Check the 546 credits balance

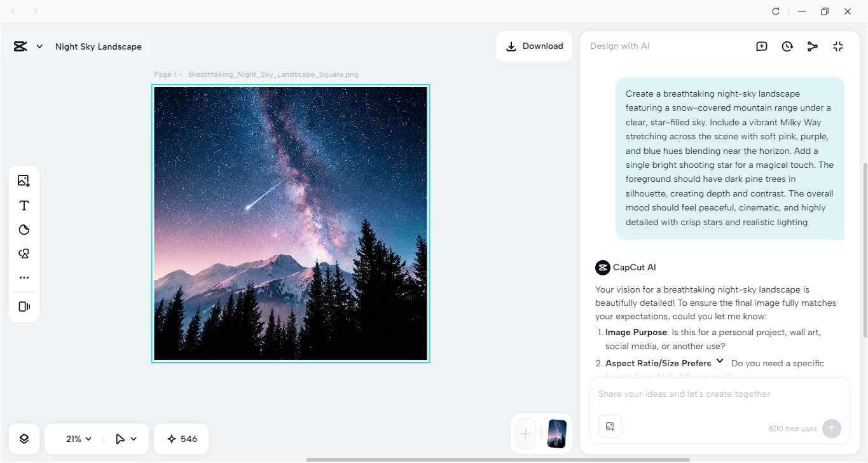click(181, 438)
